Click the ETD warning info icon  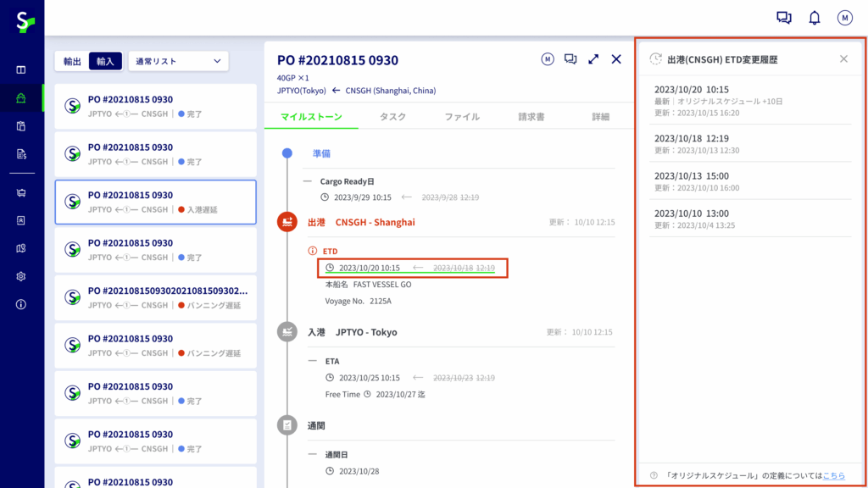tap(312, 251)
